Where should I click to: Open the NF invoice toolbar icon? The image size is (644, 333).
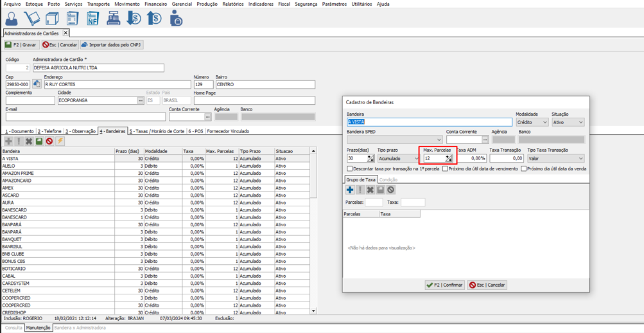point(92,19)
